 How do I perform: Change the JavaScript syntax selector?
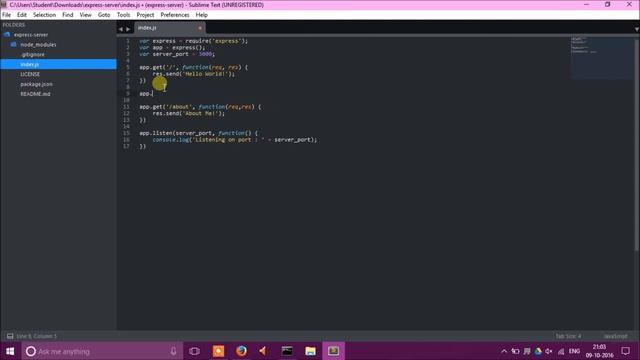click(x=616, y=336)
